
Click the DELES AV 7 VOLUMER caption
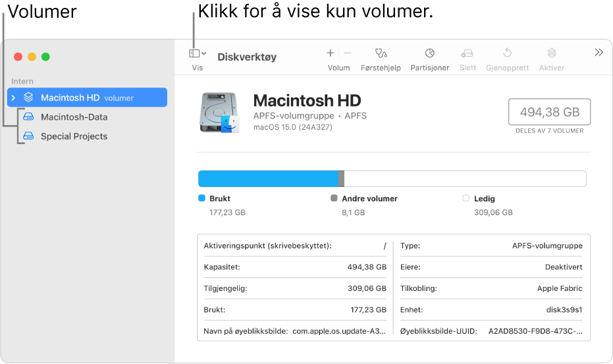click(549, 130)
